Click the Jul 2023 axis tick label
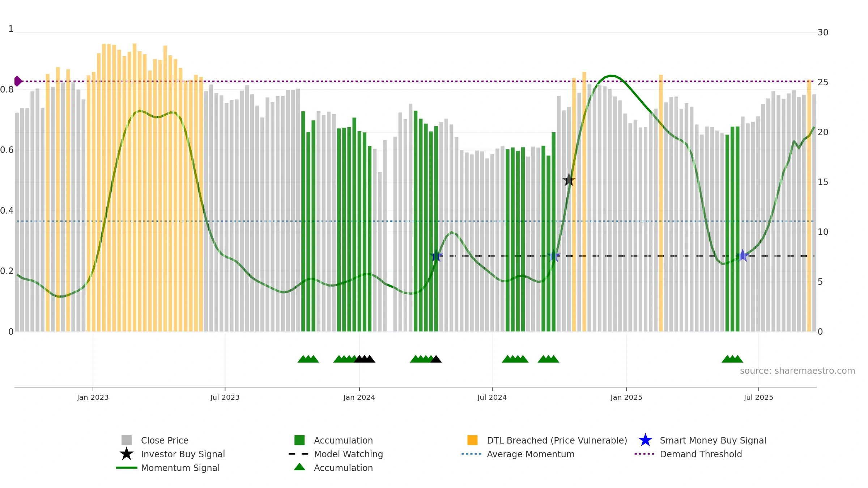The width and height of the screenshot is (868, 488). (x=225, y=397)
